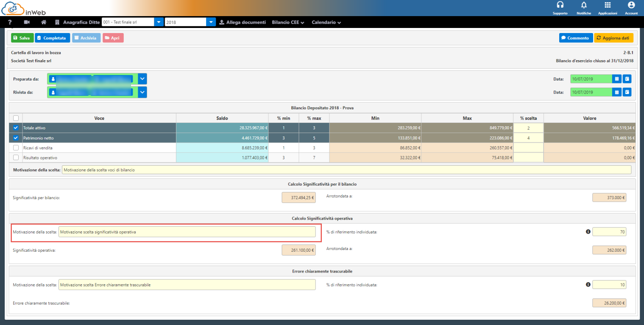Check the Ricavi di vendita checkbox
The image size is (644, 325).
(16, 147)
